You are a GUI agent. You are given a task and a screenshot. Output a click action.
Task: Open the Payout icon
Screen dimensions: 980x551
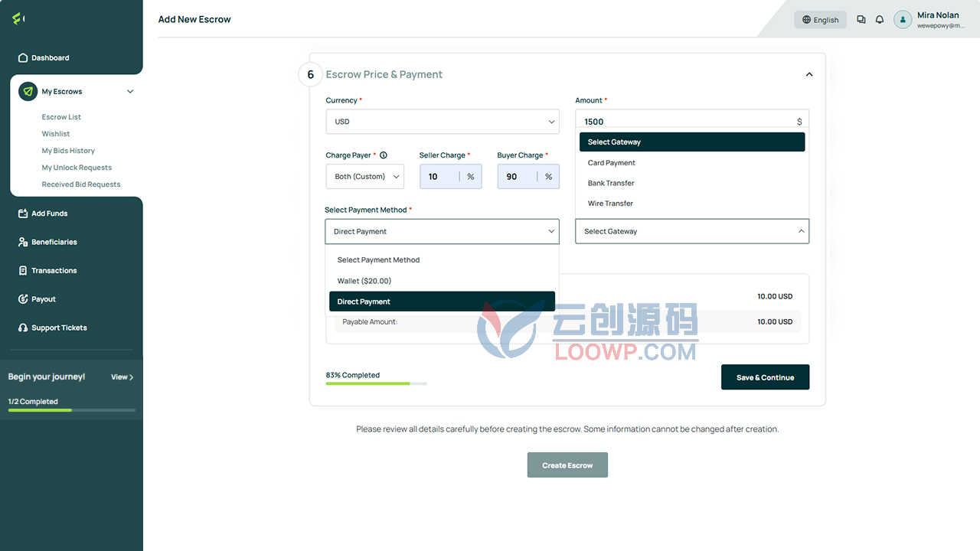pos(23,299)
